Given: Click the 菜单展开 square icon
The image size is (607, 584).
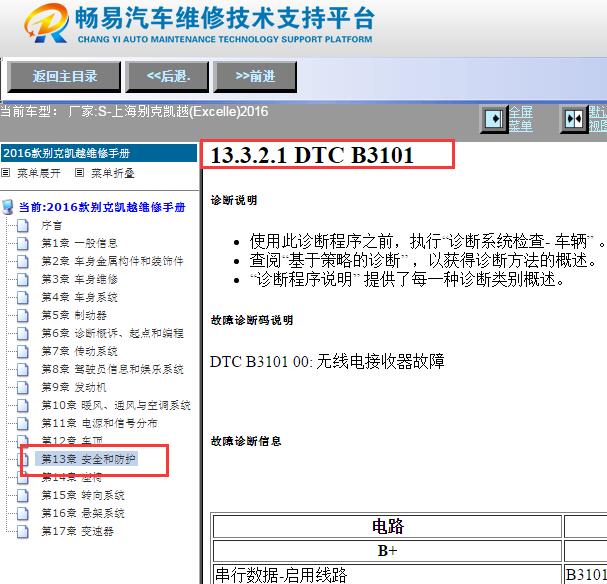Looking at the screenshot, I should 5,173.
